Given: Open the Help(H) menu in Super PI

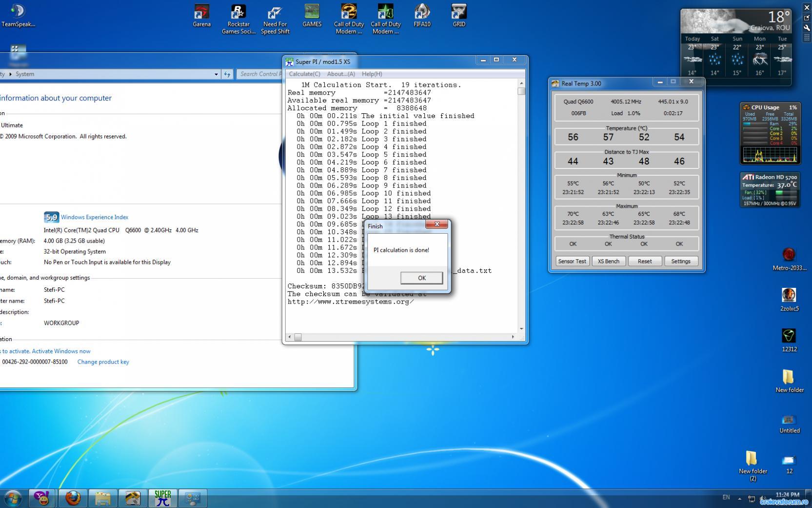Looking at the screenshot, I should click(x=372, y=74).
